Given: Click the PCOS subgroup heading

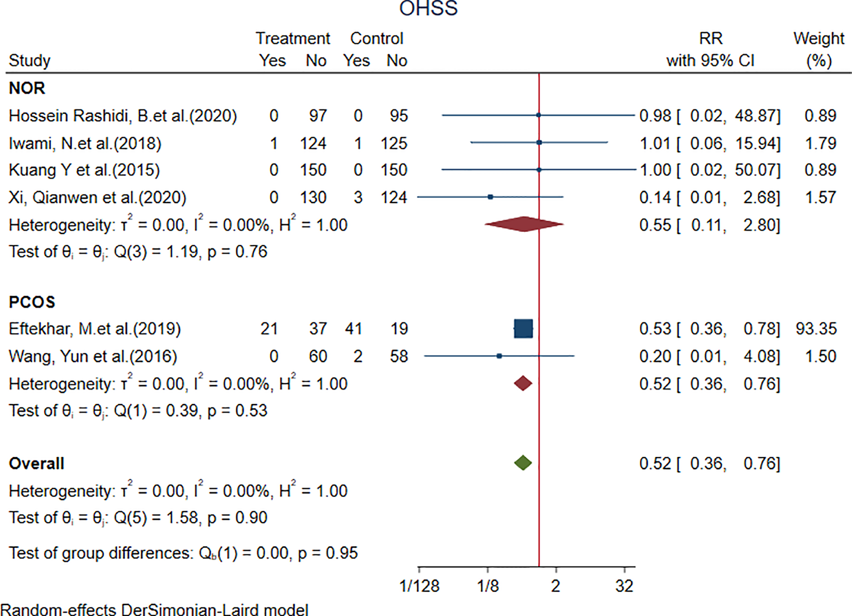Looking at the screenshot, I should (32, 302).
